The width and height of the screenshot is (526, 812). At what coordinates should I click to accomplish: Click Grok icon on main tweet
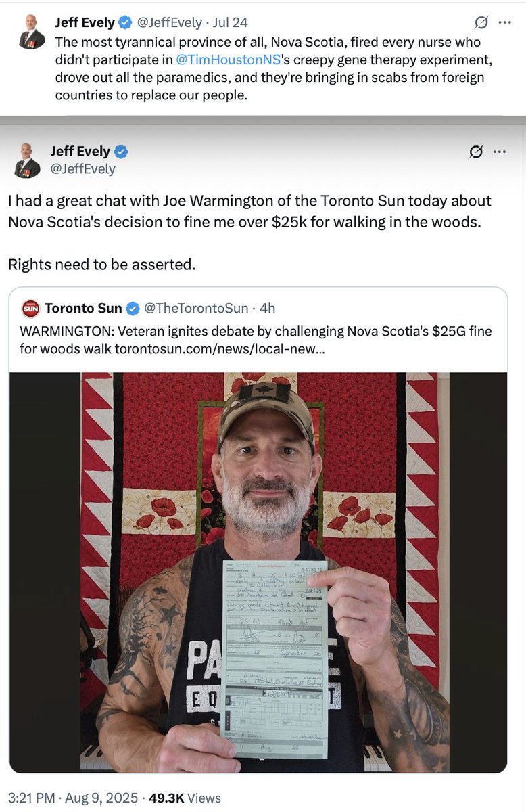[x=477, y=152]
